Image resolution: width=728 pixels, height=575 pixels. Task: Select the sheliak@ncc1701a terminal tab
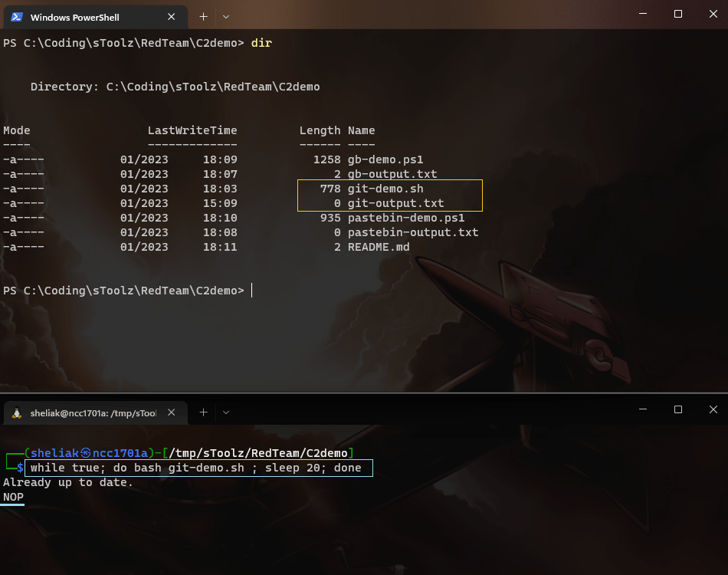(x=92, y=413)
